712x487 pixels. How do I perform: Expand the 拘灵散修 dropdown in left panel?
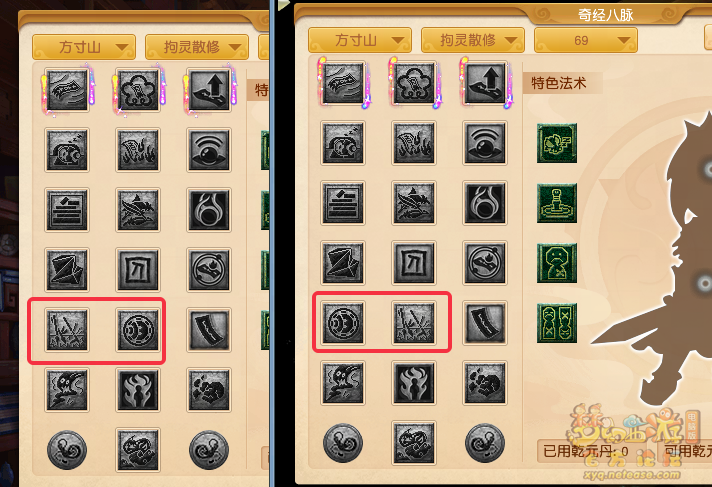click(197, 47)
